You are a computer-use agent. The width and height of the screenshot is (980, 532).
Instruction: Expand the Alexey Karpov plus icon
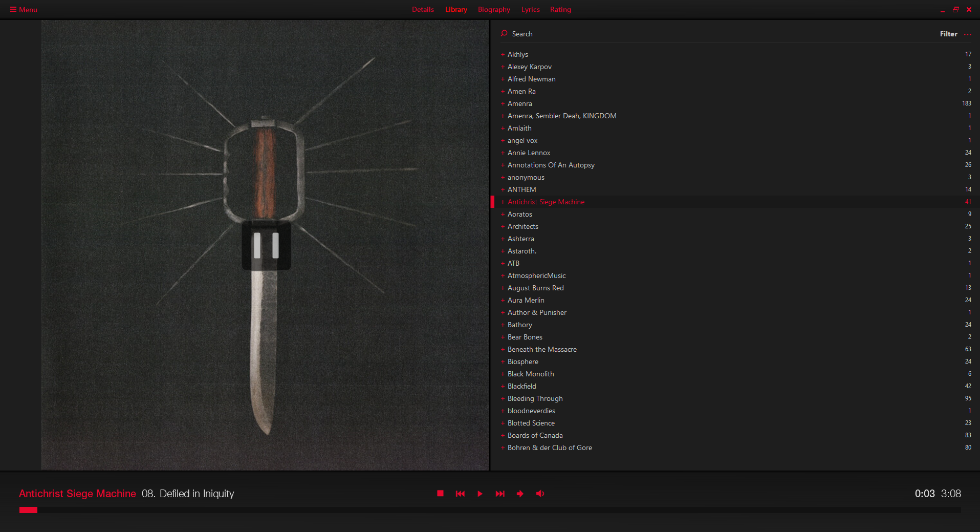503,67
